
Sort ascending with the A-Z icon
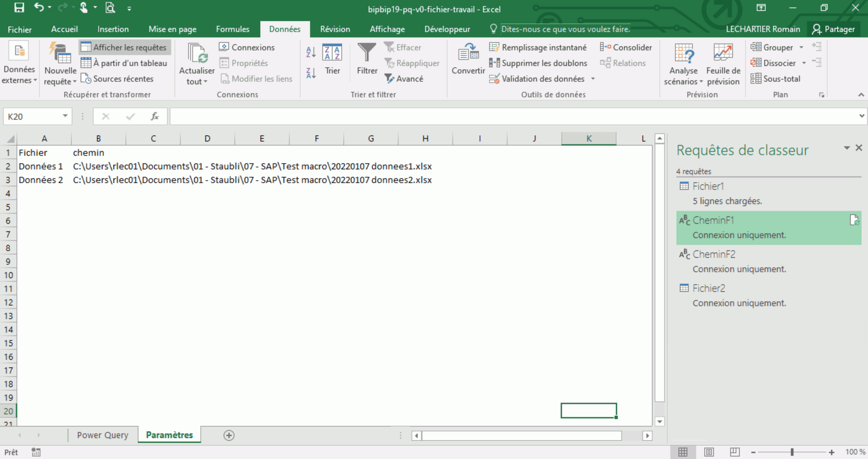[311, 52]
